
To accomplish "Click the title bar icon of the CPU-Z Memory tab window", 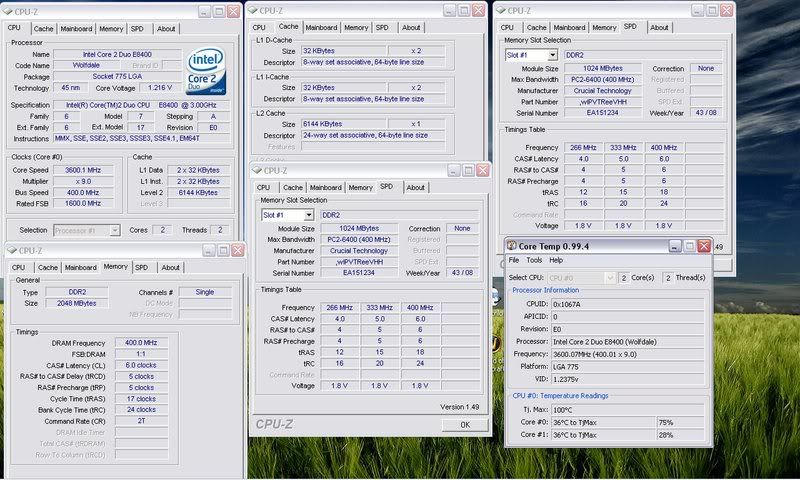I will [x=12, y=250].
